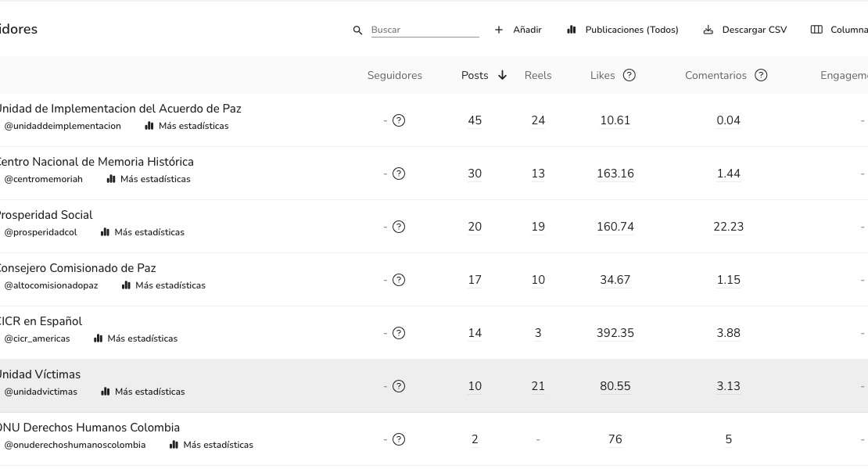Click the stats chart icon for @unidadvictimas
This screenshot has width=868, height=469.
pyautogui.click(x=106, y=392)
